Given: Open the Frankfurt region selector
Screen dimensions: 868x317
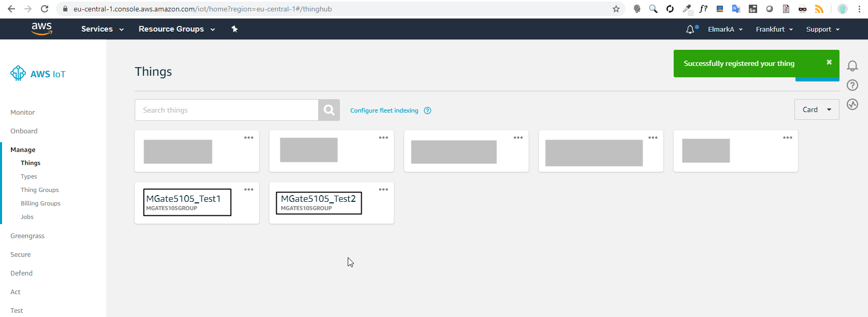Looking at the screenshot, I should click(774, 30).
